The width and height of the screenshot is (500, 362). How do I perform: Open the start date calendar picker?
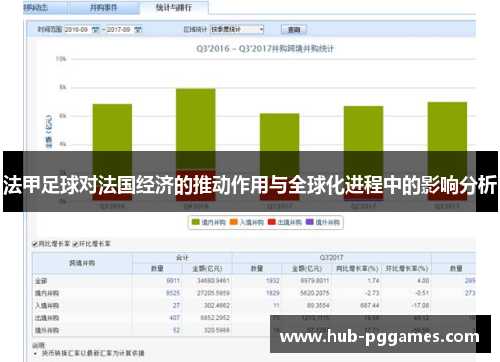(x=95, y=30)
